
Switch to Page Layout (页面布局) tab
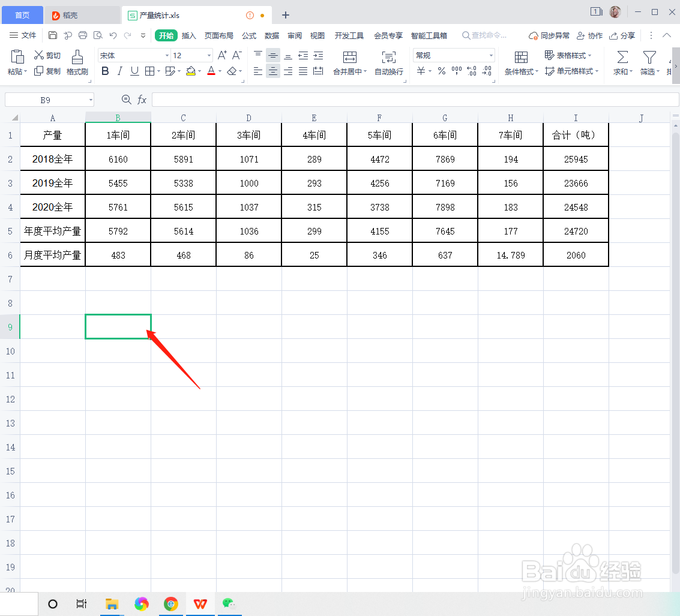point(219,35)
